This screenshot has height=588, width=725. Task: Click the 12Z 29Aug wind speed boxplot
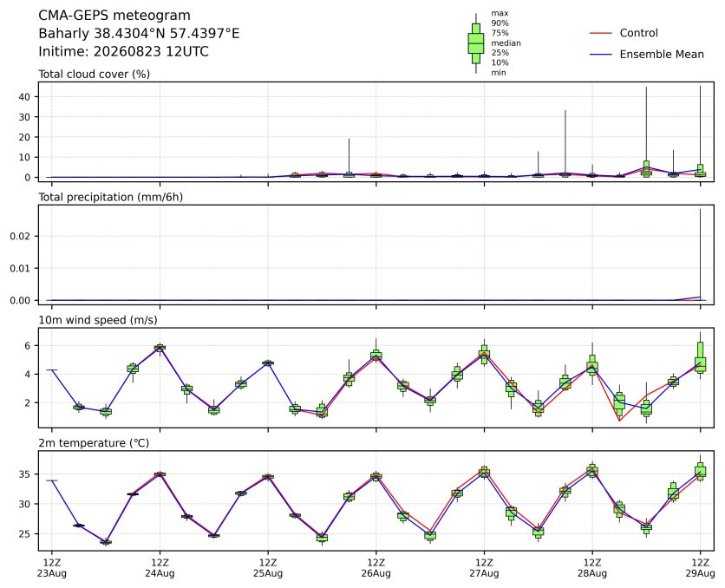coord(700,356)
